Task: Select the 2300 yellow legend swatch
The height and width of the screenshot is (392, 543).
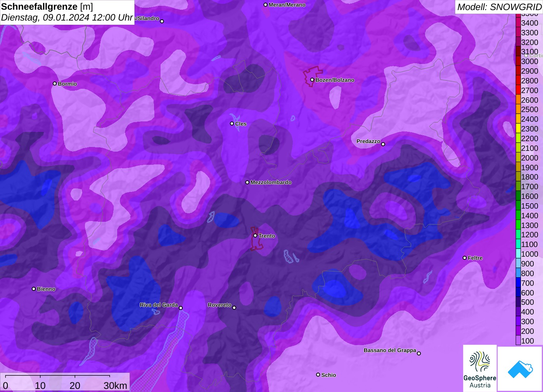Action: 518,129
